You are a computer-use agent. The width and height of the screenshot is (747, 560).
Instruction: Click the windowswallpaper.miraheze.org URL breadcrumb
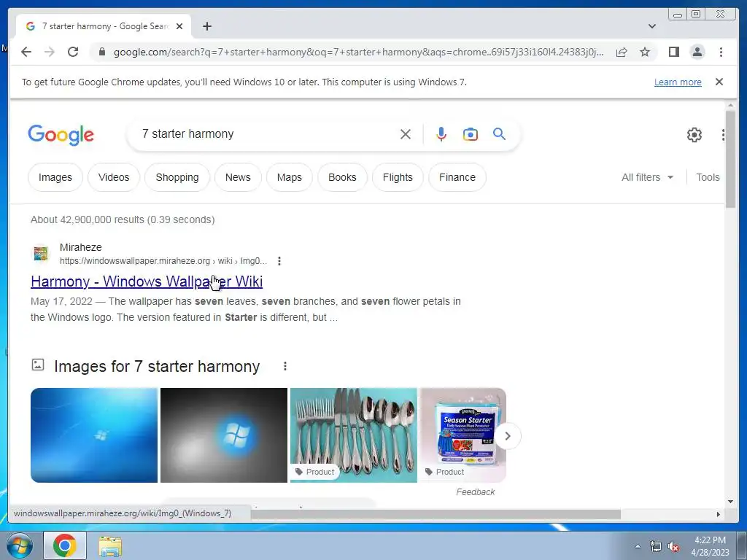click(163, 261)
